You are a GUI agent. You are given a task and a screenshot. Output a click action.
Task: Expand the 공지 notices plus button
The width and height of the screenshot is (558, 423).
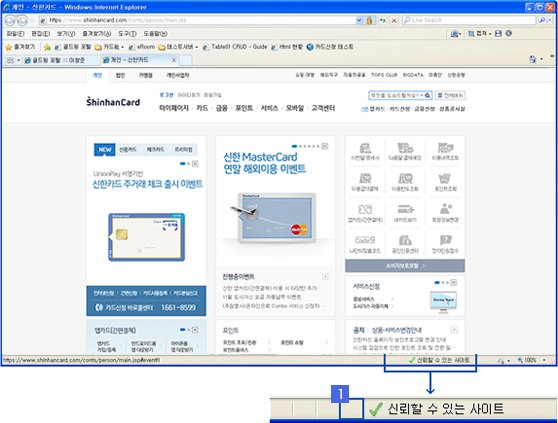tap(454, 329)
